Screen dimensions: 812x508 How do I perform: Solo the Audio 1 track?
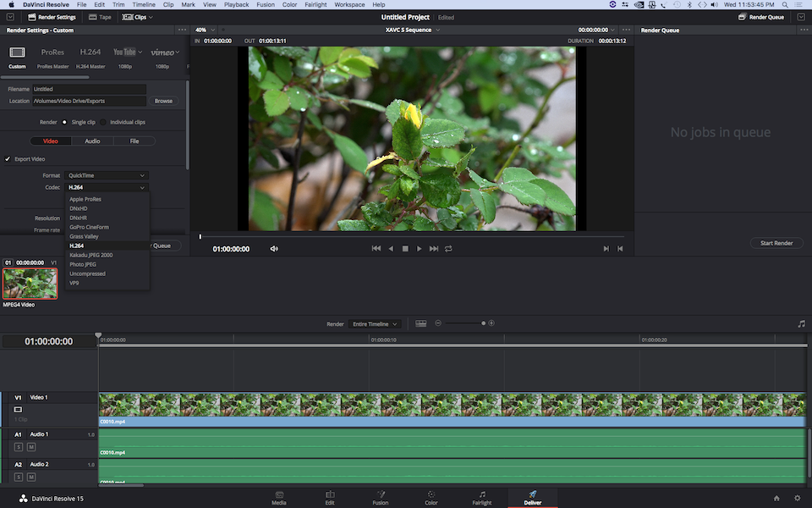pos(19,447)
